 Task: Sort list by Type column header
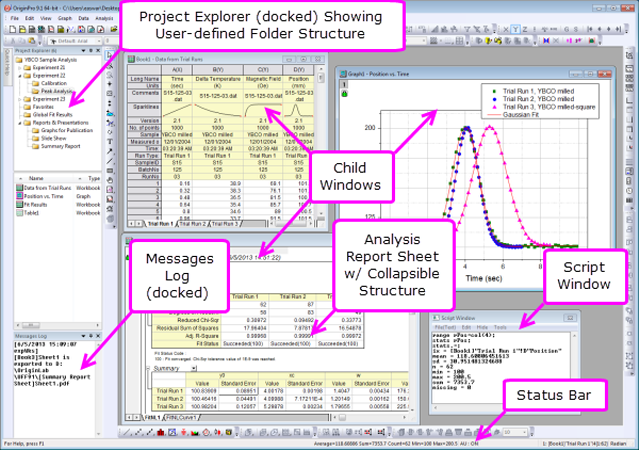pos(94,179)
